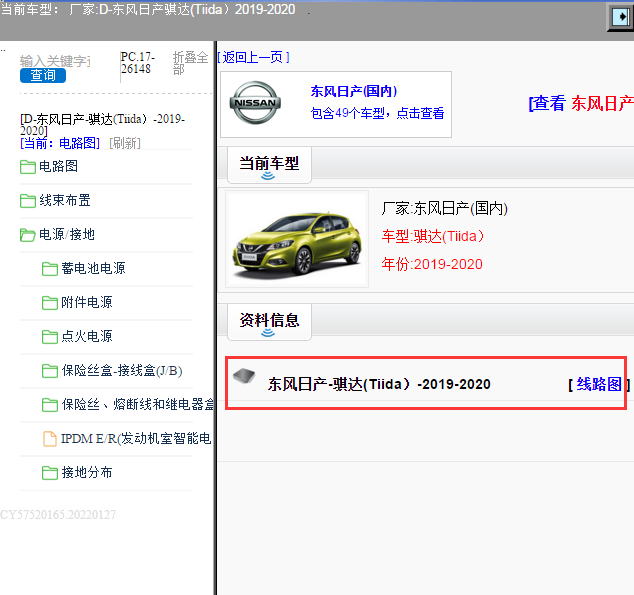Click folder icon beside 保险丝、熔断线和继电器盒
Screen dimensions: 634x595
tap(50, 405)
